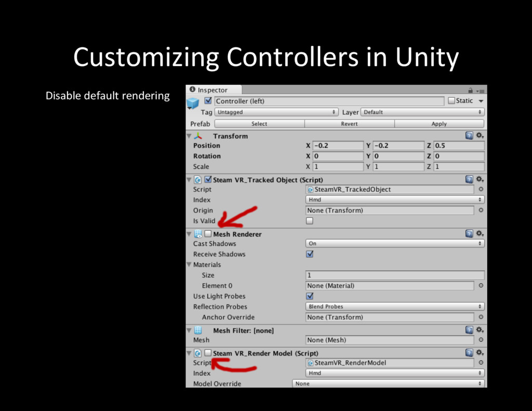This screenshot has height=411, width=532.
Task: Enable the Static checkbox
Action: click(451, 101)
